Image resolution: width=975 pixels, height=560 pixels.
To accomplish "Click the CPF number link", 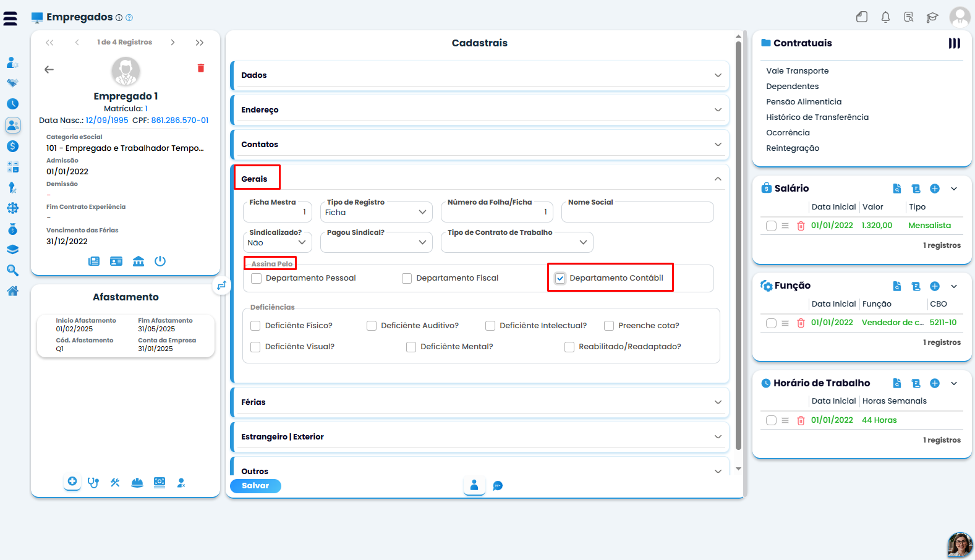I will 180,121.
